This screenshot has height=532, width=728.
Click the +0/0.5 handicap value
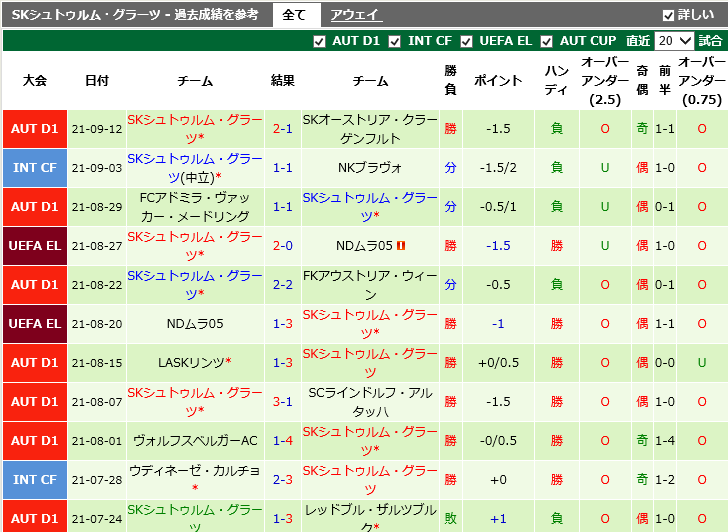(498, 363)
